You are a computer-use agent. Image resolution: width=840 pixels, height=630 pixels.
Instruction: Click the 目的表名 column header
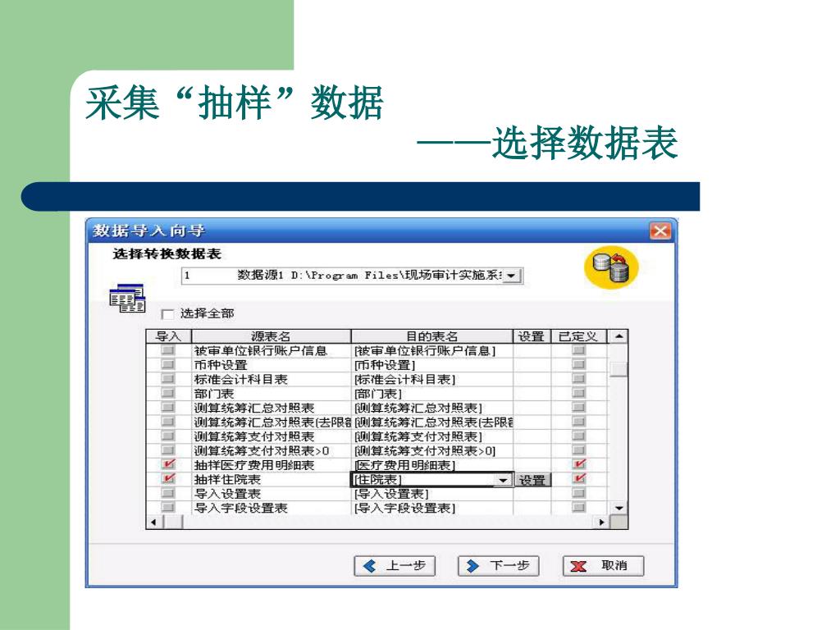(x=431, y=336)
